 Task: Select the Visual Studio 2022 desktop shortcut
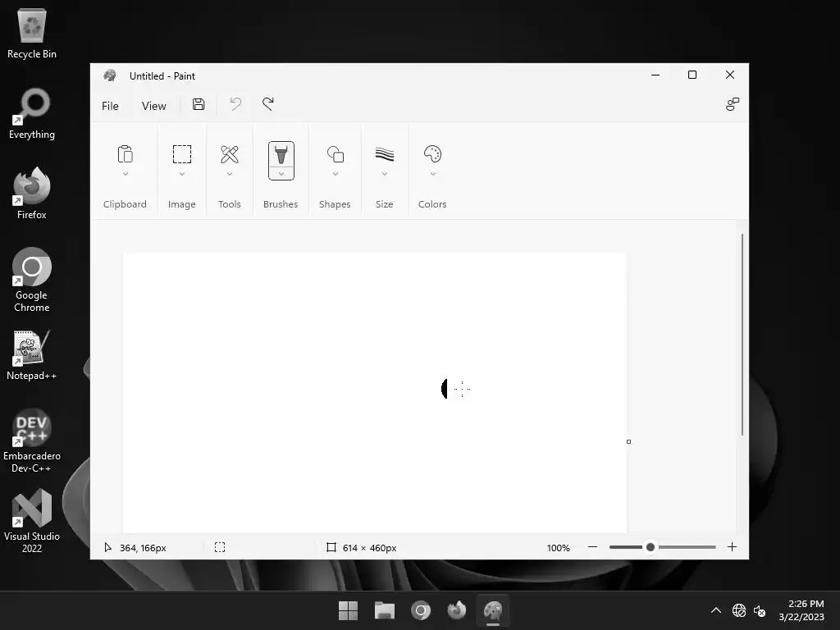pyautogui.click(x=32, y=521)
